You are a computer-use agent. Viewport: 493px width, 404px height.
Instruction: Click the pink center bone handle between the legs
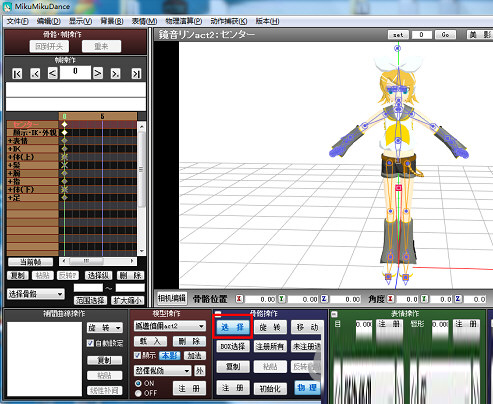click(398, 188)
